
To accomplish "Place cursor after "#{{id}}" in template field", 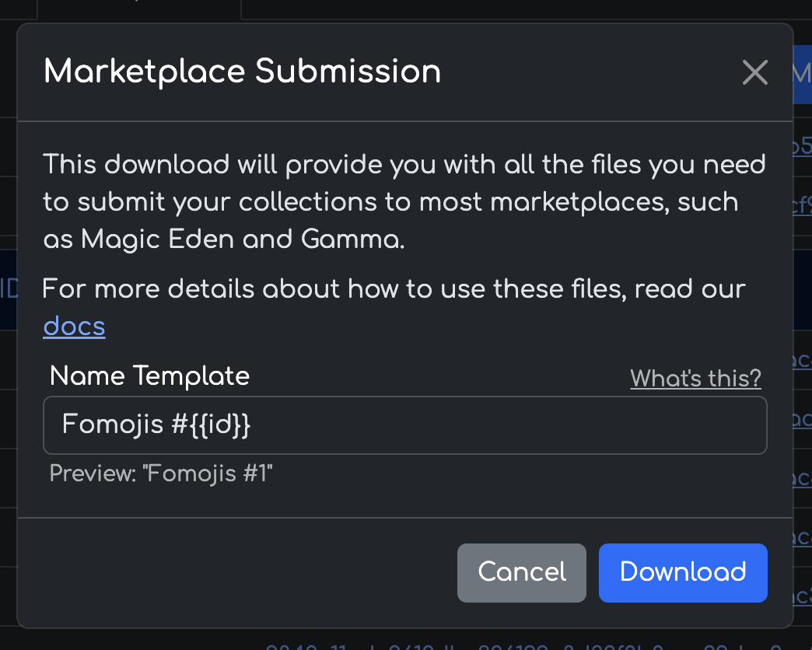I will point(257,425).
